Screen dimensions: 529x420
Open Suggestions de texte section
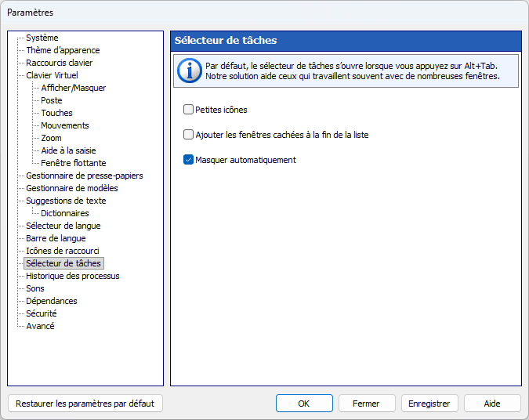coord(66,201)
